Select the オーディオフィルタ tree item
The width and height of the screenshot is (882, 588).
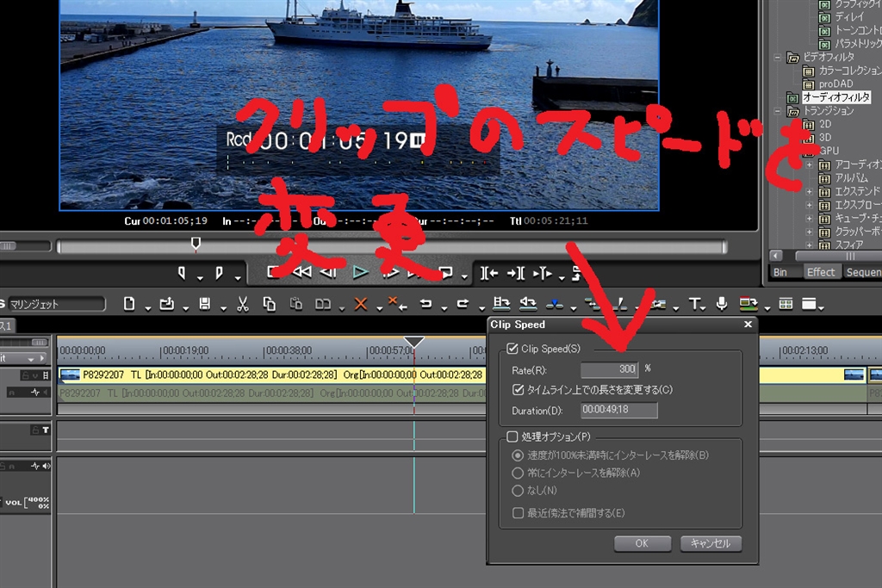pos(835,97)
